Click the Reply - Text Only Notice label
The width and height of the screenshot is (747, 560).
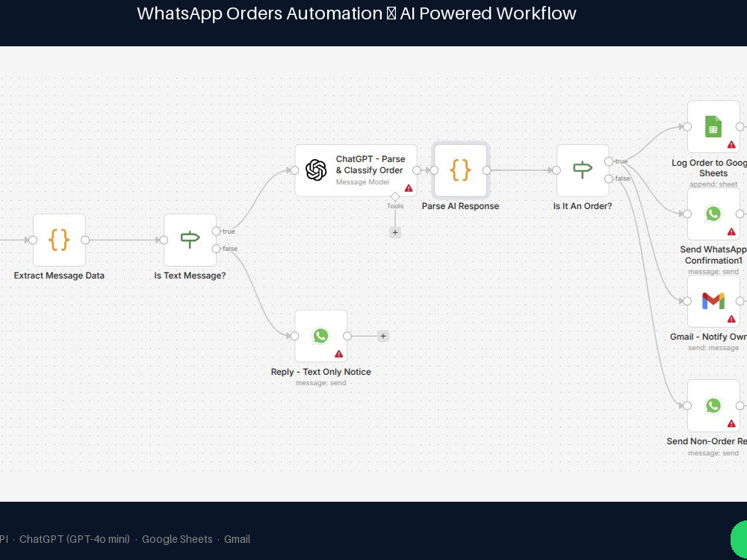(x=321, y=372)
